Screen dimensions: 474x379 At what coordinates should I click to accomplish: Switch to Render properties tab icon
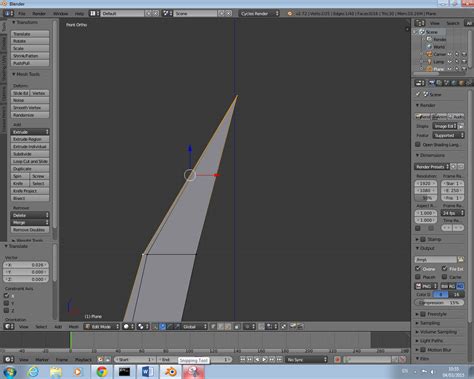[432, 83]
